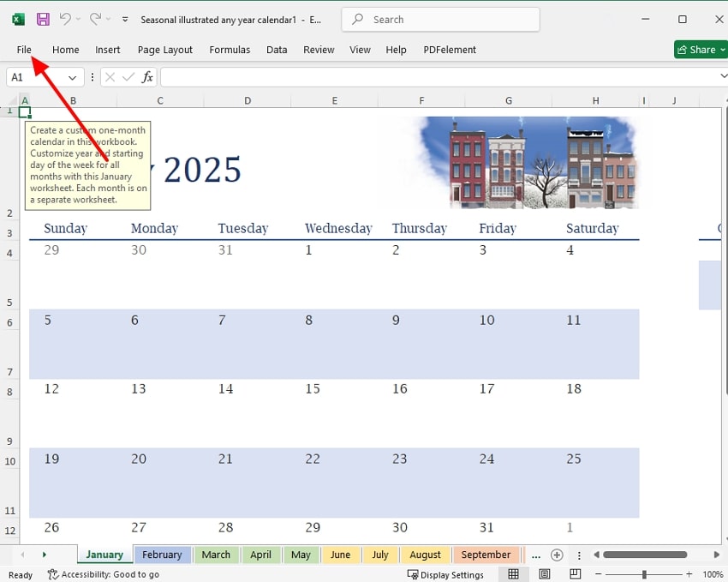The height and width of the screenshot is (582, 728).
Task: Open the PDFelement tab
Action: click(x=450, y=50)
